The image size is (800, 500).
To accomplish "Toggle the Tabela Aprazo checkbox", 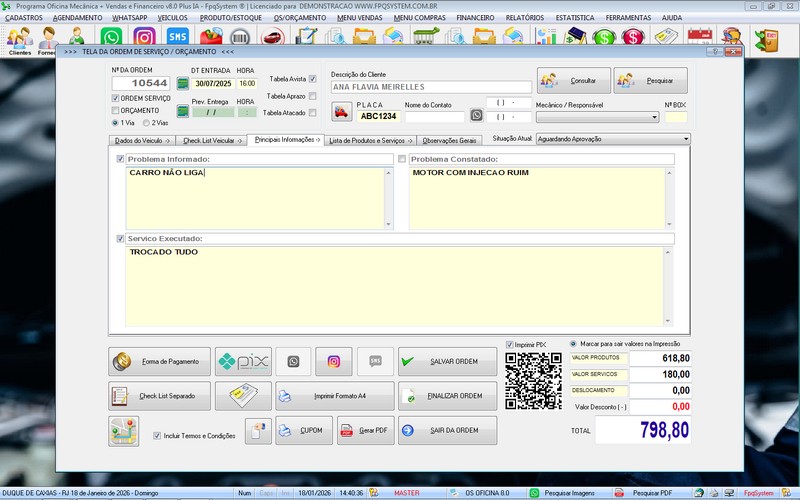I will (x=313, y=96).
